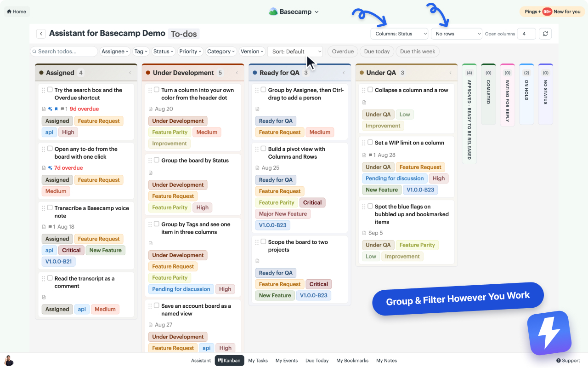Image resolution: width=588 pixels, height=368 pixels.
Task: Collapse the Ready for QA column chevron
Action: pos(344,73)
